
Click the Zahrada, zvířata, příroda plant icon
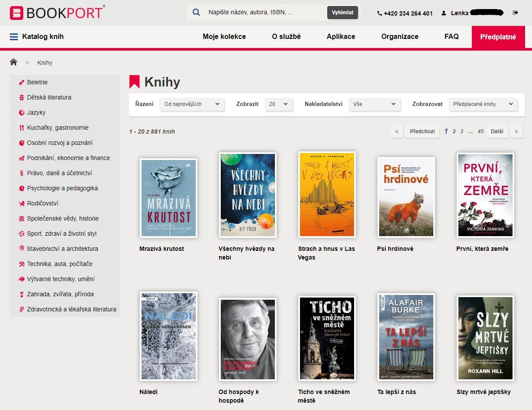click(x=22, y=294)
